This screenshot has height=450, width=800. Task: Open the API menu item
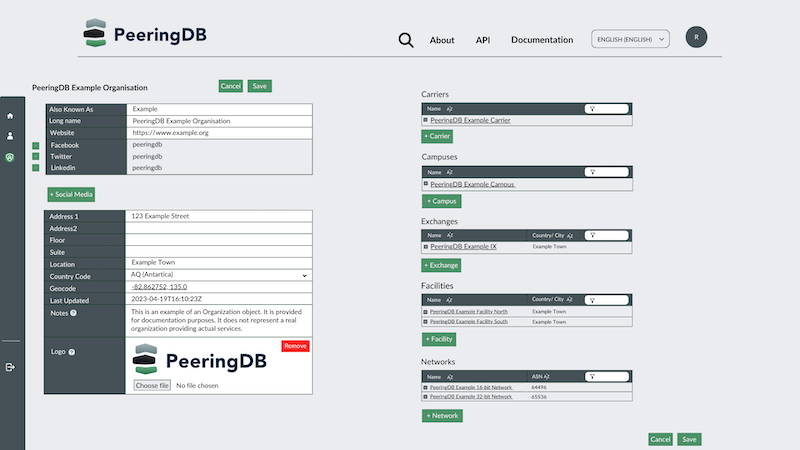[483, 40]
